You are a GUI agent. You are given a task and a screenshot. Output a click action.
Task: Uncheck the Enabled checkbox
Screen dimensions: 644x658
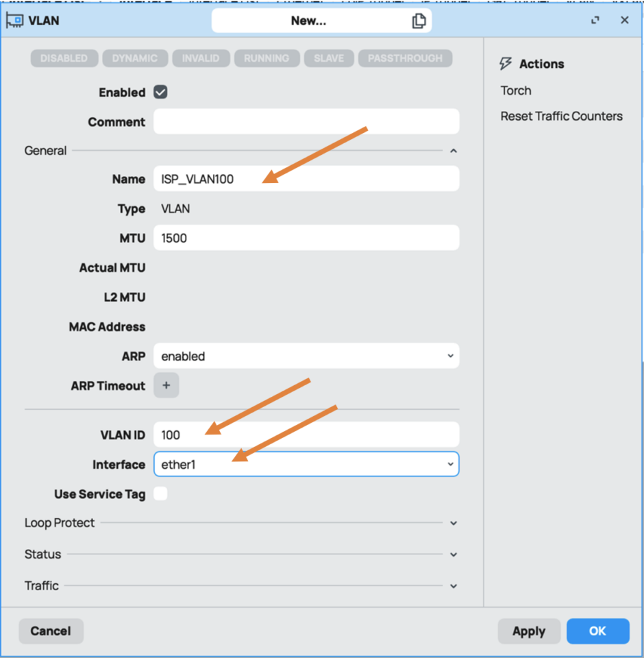pos(160,92)
